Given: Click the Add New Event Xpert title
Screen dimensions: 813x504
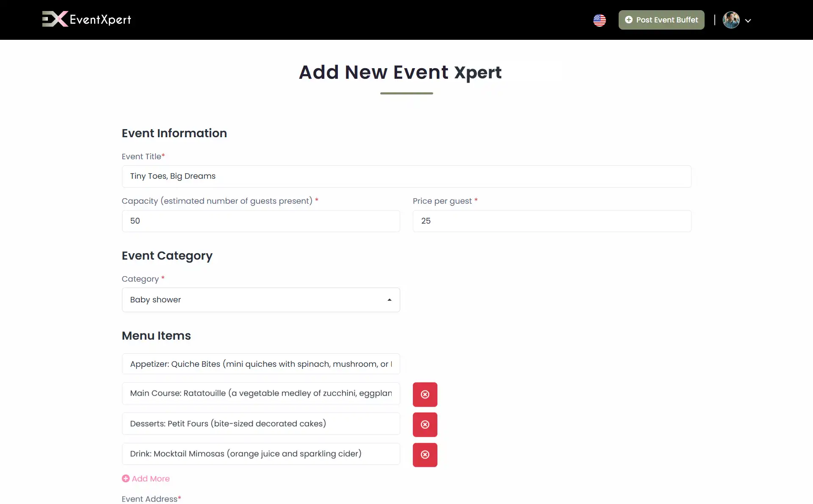Looking at the screenshot, I should [x=401, y=72].
